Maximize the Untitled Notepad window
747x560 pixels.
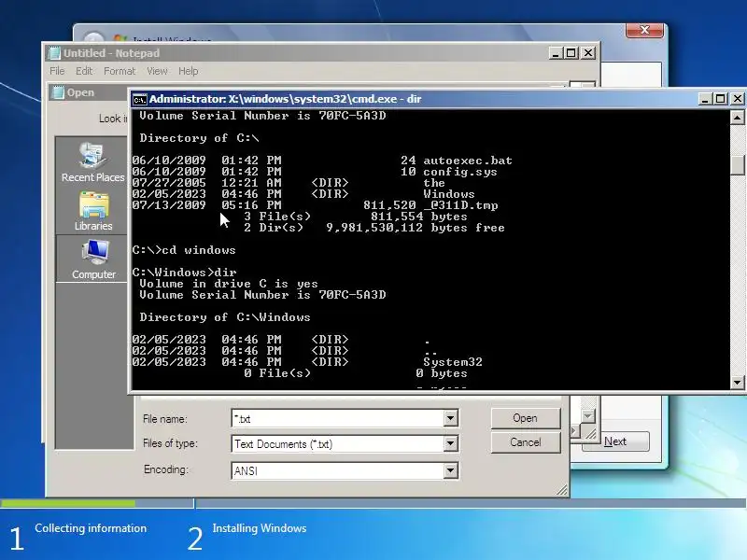pyautogui.click(x=571, y=53)
